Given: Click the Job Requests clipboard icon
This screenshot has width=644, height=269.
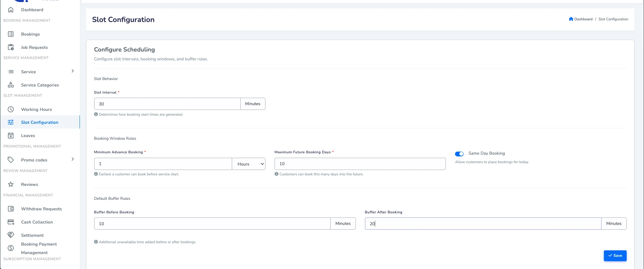Looking at the screenshot, I should (11, 47).
